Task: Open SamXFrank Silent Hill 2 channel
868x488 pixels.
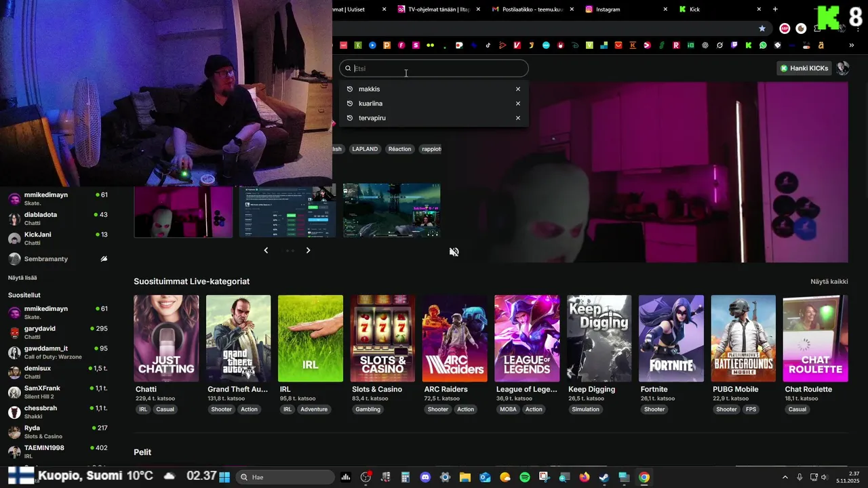Action: coord(58,392)
